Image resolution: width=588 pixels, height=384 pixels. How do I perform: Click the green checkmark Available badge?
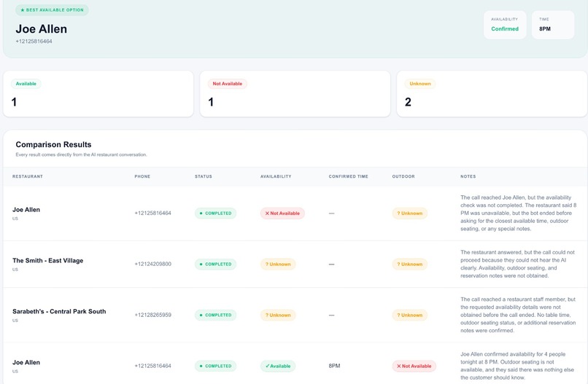pos(278,366)
